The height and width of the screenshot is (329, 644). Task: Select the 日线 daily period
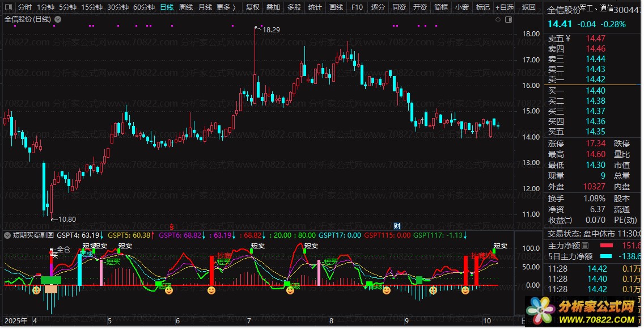coord(167,7)
